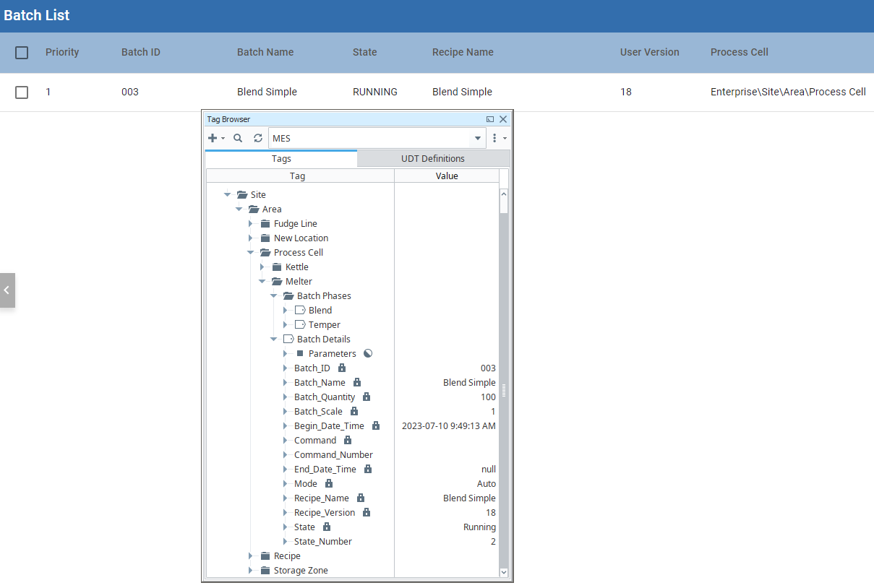The image size is (874, 588).
Task: Click the Blend phase tag icon
Action: tap(300, 311)
